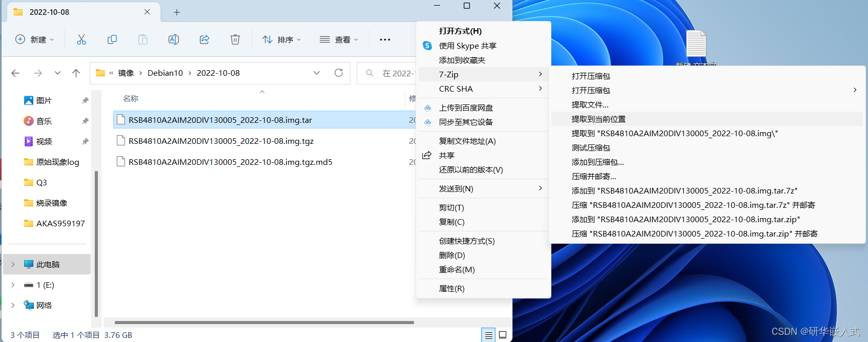Expand the 发送到(N) submenu
Image resolution: width=868 pixels, height=342 pixels.
tap(540, 188)
